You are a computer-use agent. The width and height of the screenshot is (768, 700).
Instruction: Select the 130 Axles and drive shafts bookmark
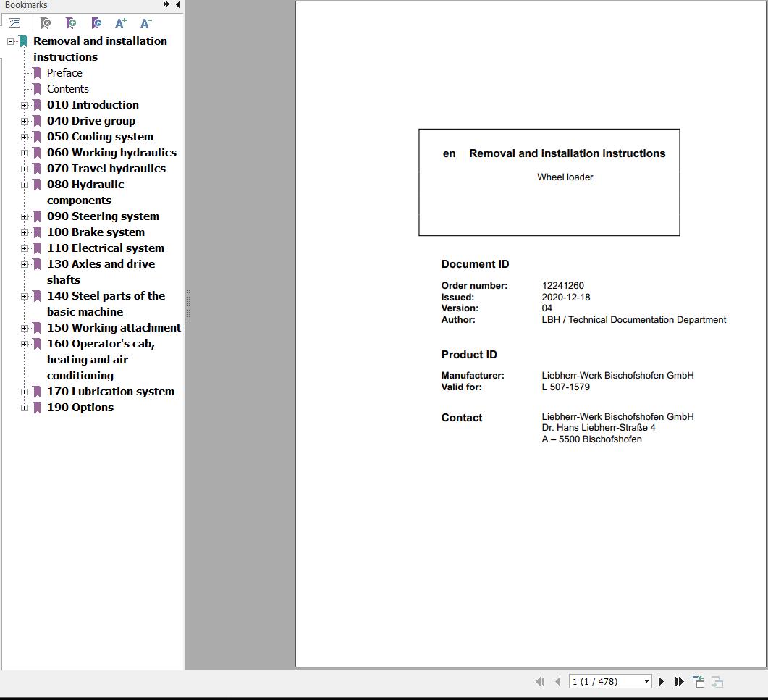pyautogui.click(x=101, y=272)
